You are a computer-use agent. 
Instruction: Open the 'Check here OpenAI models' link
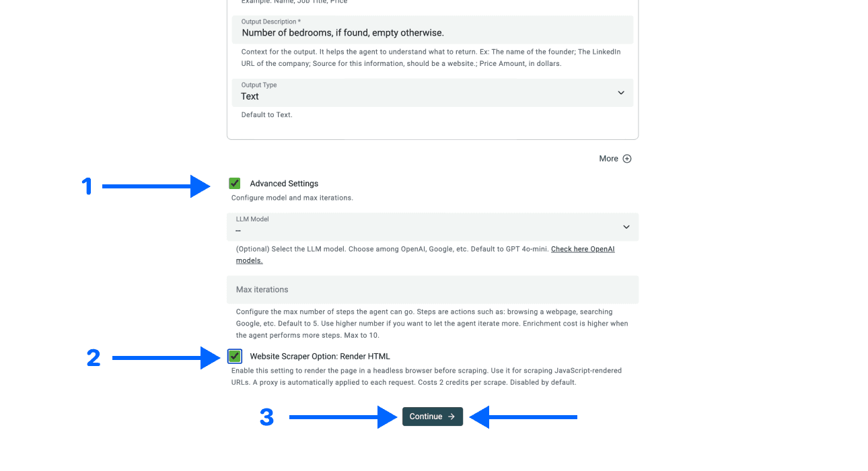tap(583, 248)
